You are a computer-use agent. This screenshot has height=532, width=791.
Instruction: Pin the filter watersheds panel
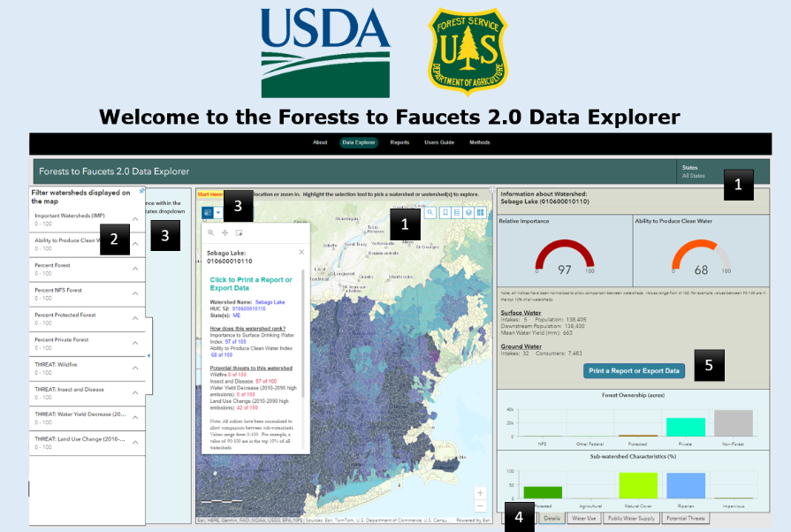click(142, 191)
